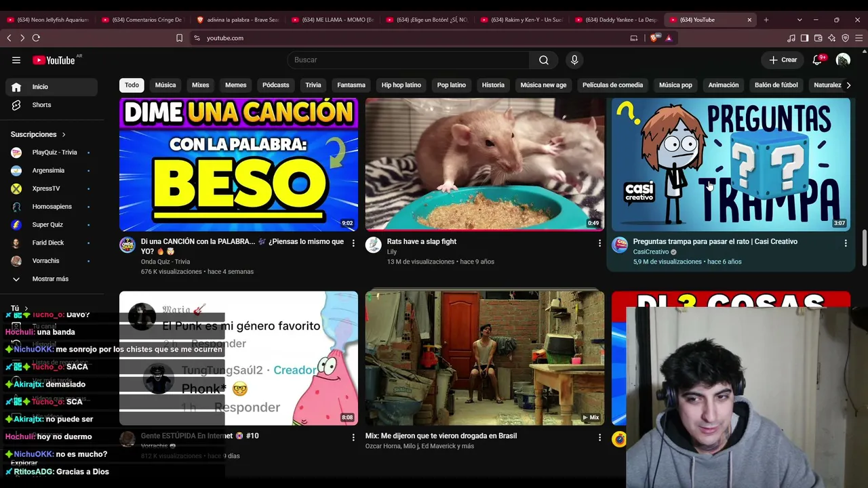Open options for the Preguntas trampa video
Screen dimensions: 868x488
point(846,243)
